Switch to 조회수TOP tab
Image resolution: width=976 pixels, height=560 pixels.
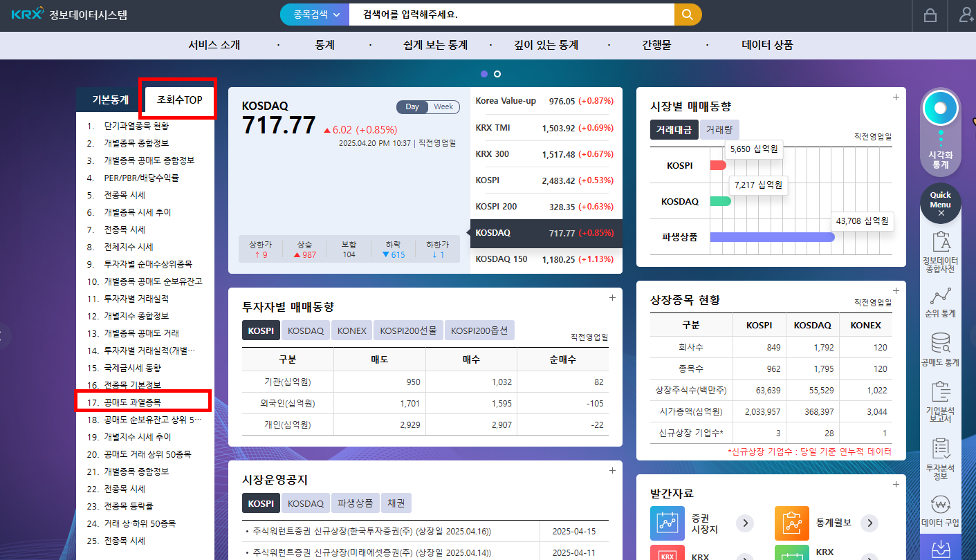pyautogui.click(x=180, y=100)
